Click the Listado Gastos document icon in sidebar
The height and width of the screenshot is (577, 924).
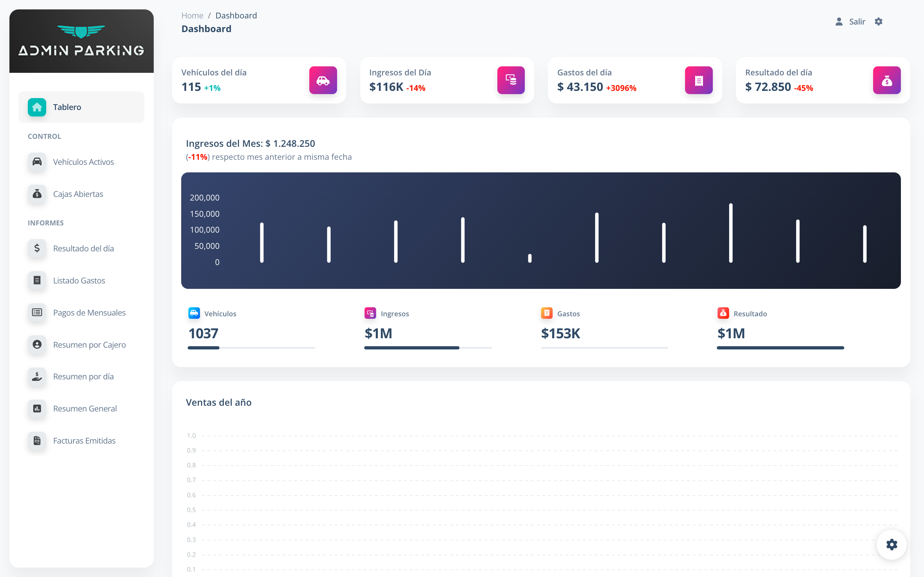[x=36, y=279]
